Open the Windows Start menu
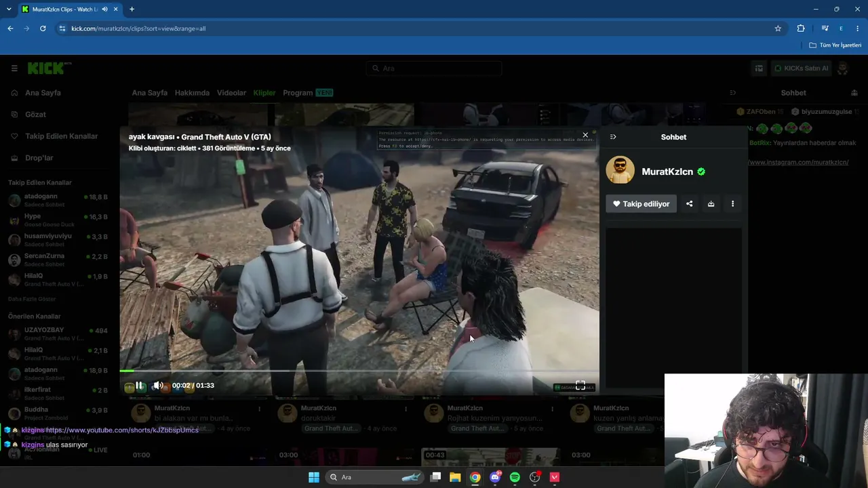This screenshot has width=868, height=488. pos(314,477)
